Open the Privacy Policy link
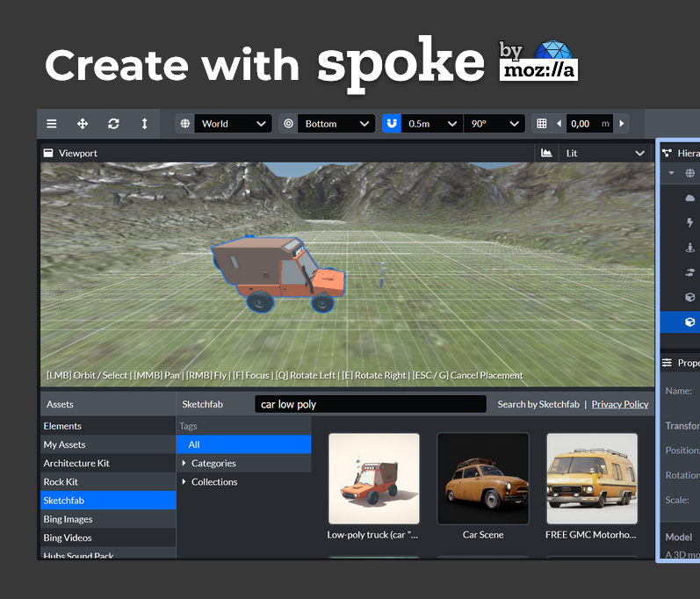Image resolution: width=700 pixels, height=599 pixels. [x=620, y=404]
